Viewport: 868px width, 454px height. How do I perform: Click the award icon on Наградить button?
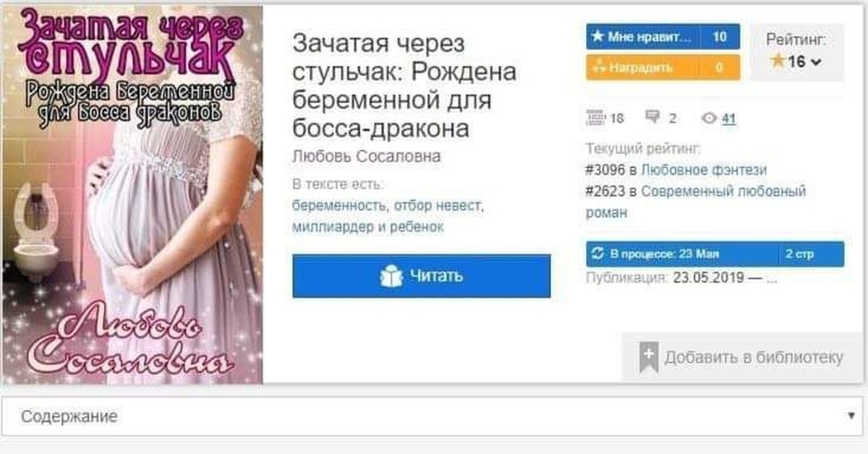tap(598, 68)
